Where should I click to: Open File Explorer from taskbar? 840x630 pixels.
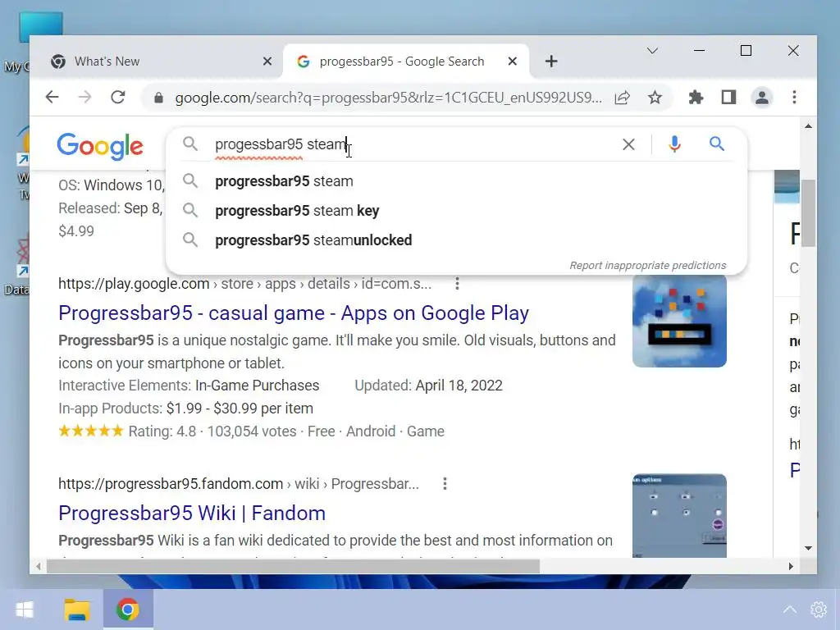tap(77, 609)
